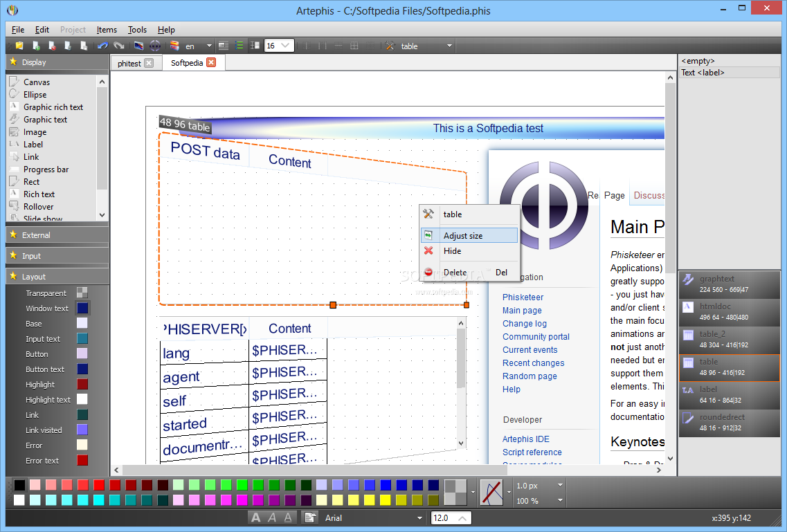
Task: Open the language 'en' dropdown
Action: [209, 46]
